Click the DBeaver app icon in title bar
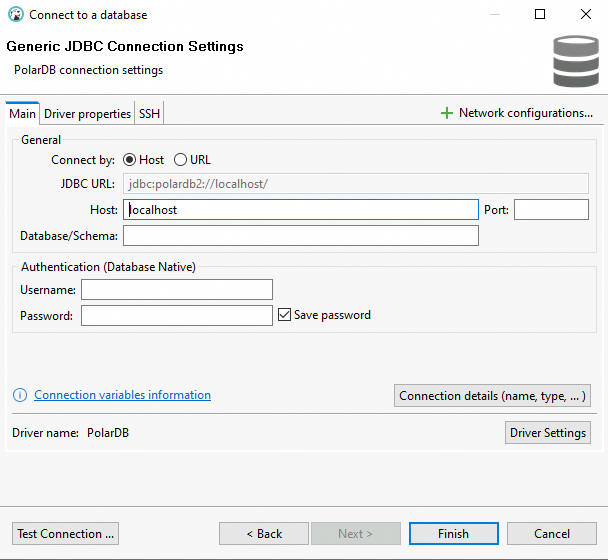 pos(15,15)
